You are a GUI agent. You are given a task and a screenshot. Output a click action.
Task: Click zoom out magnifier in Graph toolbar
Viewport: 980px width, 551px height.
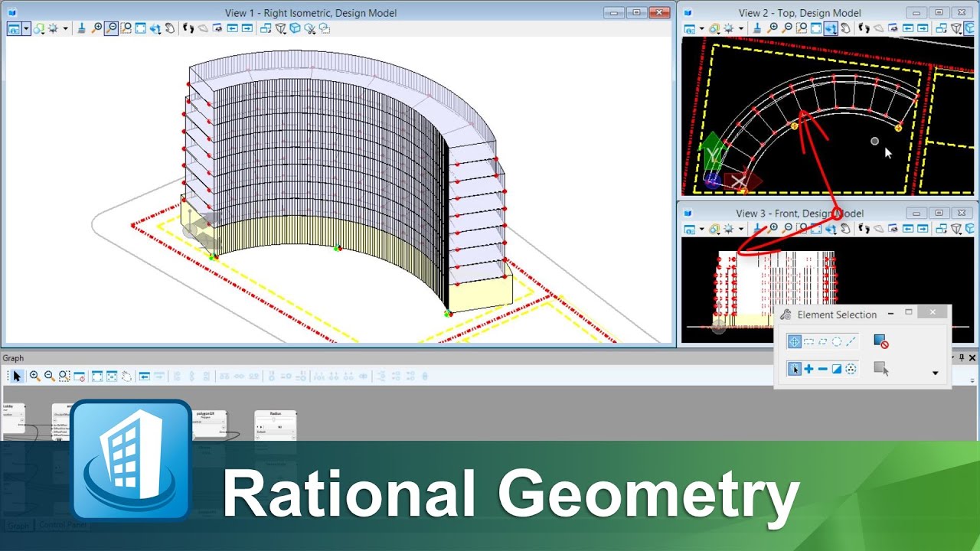click(50, 376)
